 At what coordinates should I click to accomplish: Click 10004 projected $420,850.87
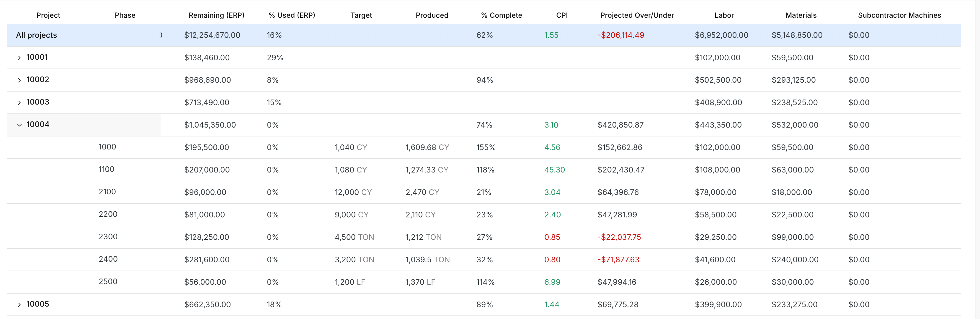coord(620,125)
